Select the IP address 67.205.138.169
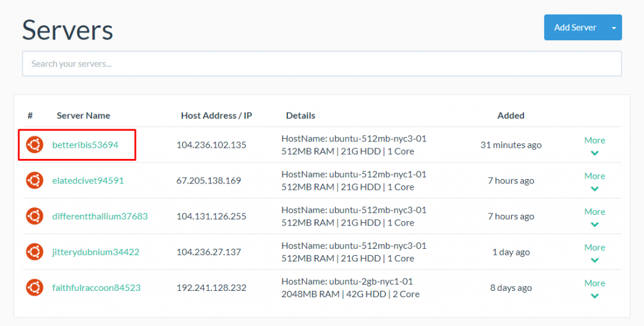Image resolution: width=644 pixels, height=326 pixels. [209, 180]
